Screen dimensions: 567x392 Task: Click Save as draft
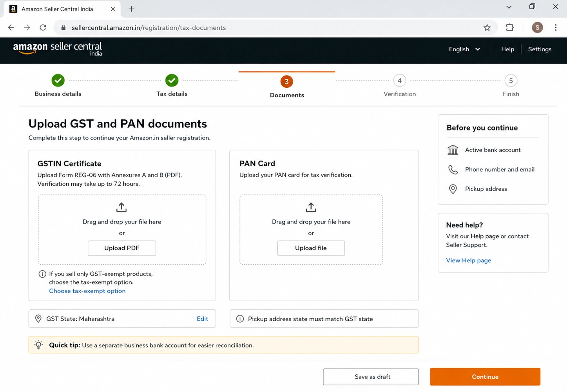pyautogui.click(x=371, y=377)
